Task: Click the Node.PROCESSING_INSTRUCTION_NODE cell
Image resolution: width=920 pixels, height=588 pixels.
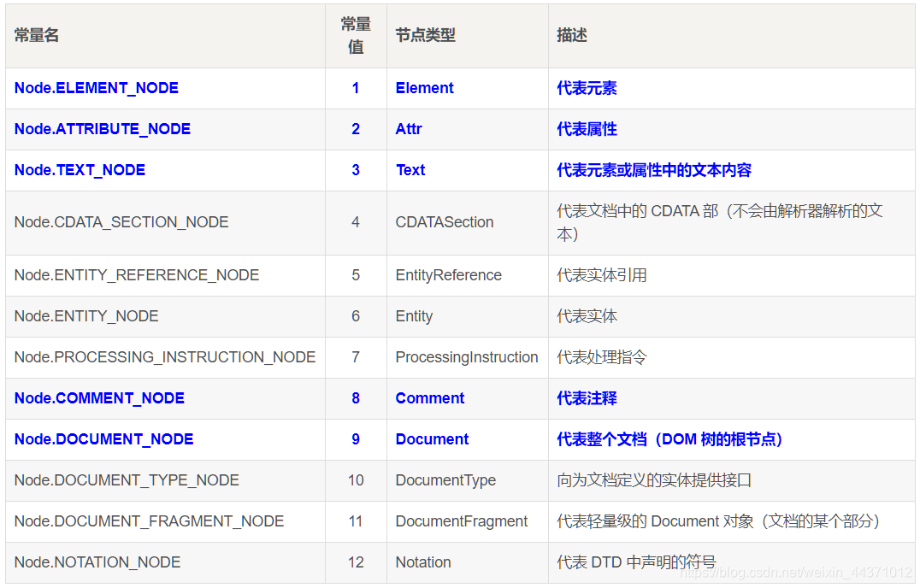Action: pyautogui.click(x=165, y=357)
